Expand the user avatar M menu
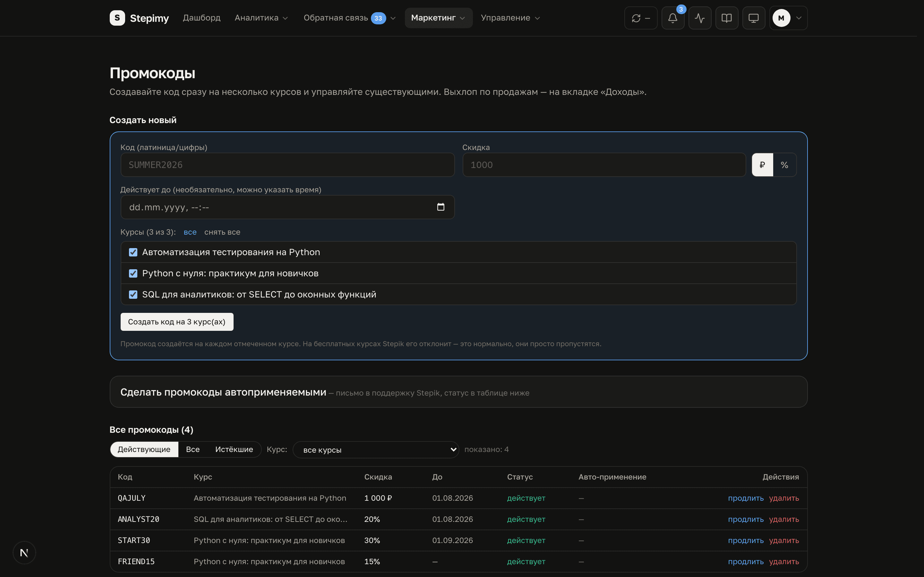 pos(788,18)
